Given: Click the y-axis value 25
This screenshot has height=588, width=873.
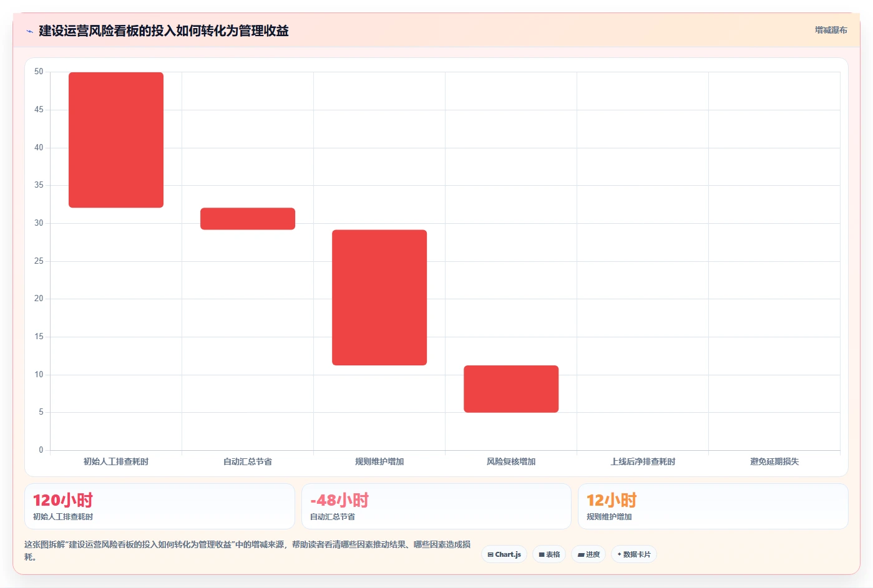Looking at the screenshot, I should point(39,261).
